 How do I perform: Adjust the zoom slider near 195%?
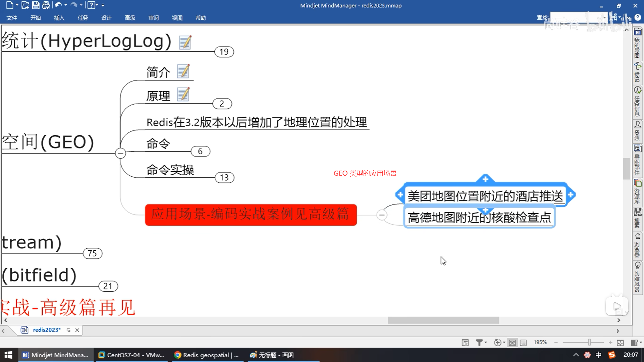(589, 342)
